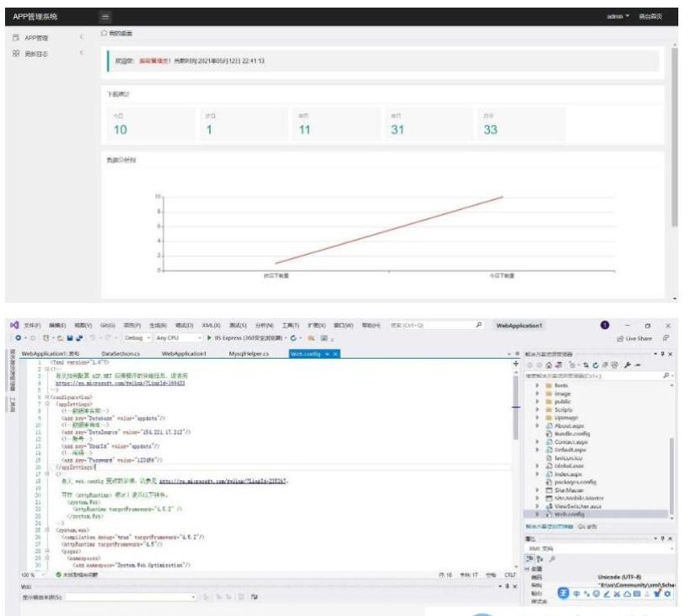Click the notification badge in title bar

pos(605,325)
